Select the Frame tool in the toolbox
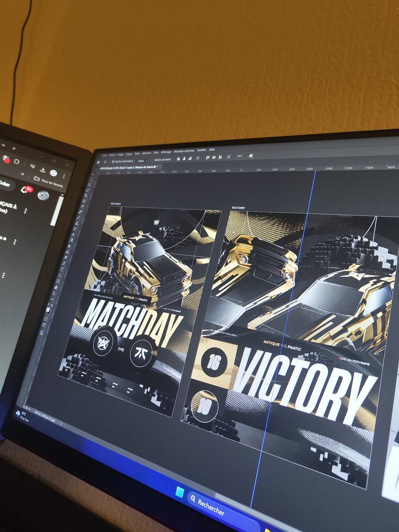This screenshot has height=532, width=399. coord(84,201)
